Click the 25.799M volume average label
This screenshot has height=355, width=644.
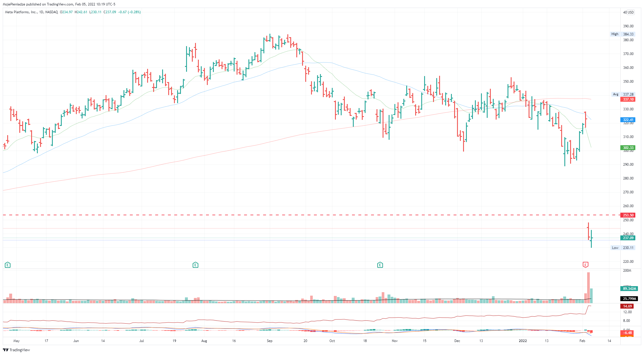click(629, 299)
